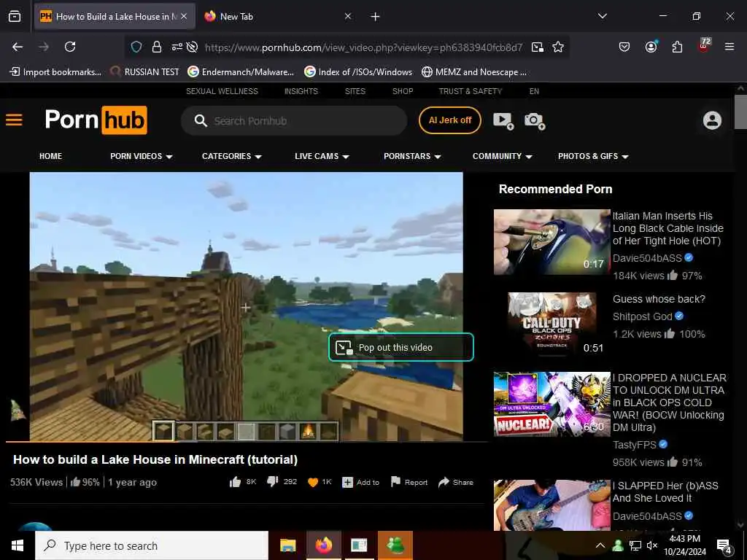This screenshot has width=747, height=560.
Task: Open SEXUAL WELLNESS in the top bar
Action: tap(222, 91)
